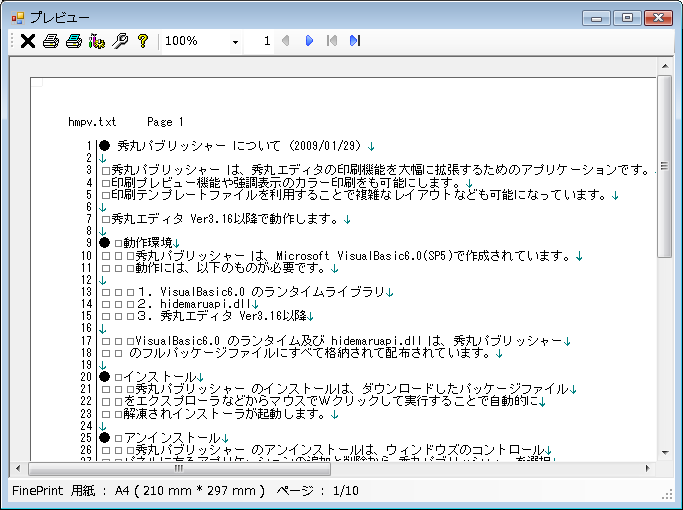Jump to the last page
The image size is (683, 510).
(354, 41)
